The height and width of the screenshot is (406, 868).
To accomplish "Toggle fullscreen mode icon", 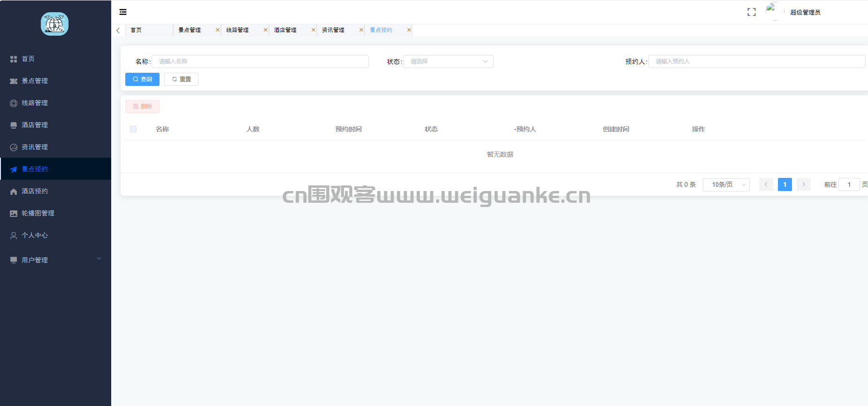I will pos(751,12).
